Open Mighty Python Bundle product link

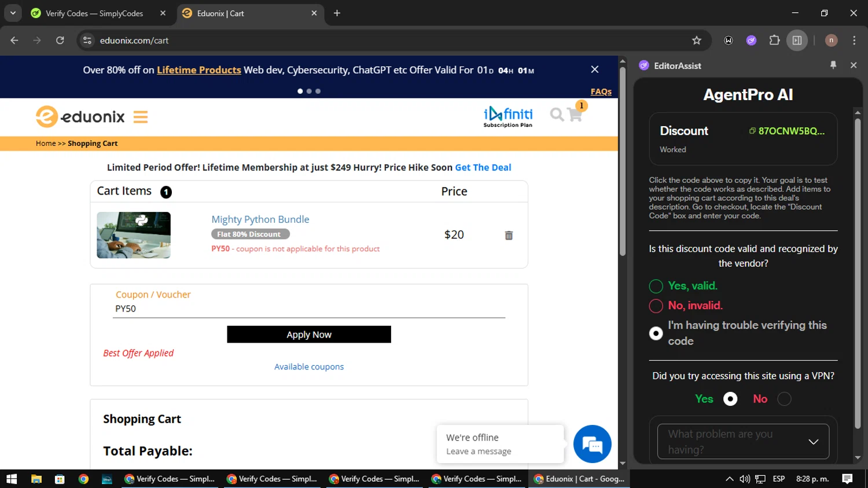(x=260, y=219)
